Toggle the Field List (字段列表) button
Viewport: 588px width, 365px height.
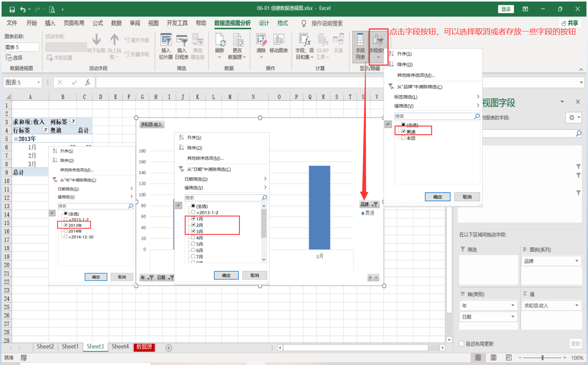click(x=360, y=47)
